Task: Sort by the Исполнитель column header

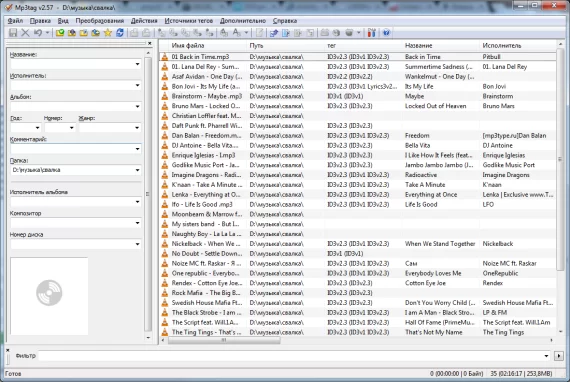Action: (x=518, y=45)
